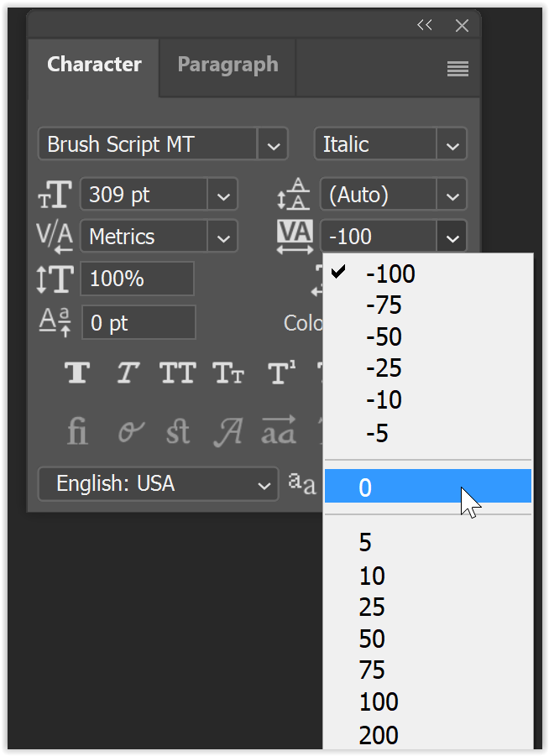This screenshot has height=756, width=549.
Task: Toggle Faux Bold text formatting
Action: 76,373
